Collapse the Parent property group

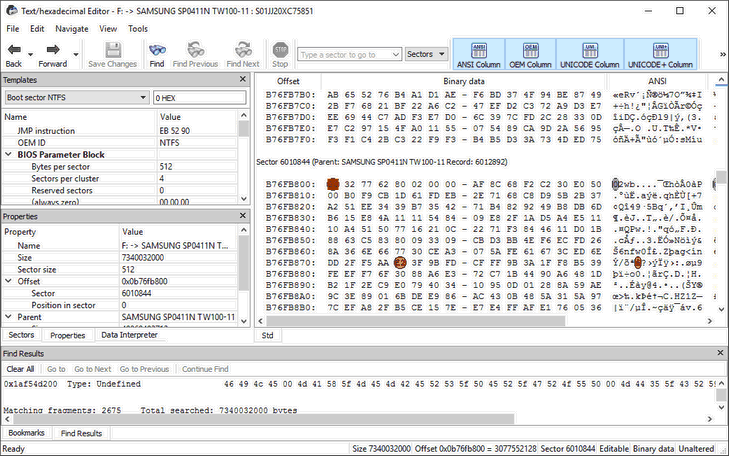8,317
